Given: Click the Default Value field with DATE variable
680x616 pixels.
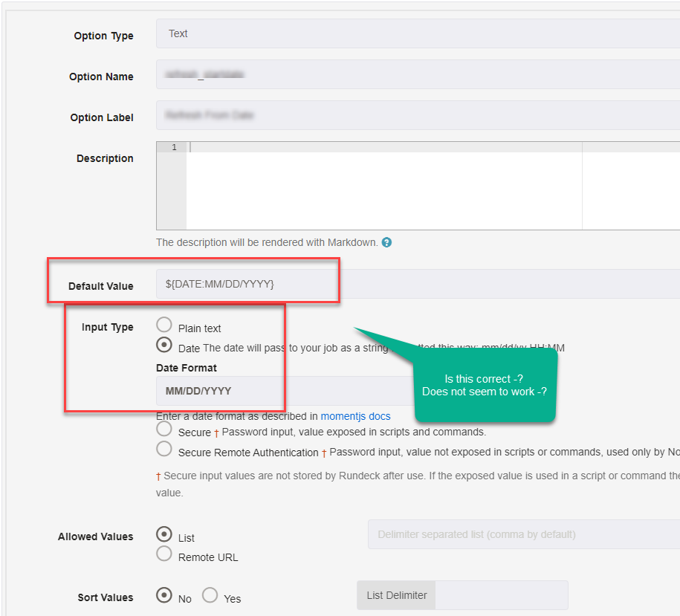Looking at the screenshot, I should pos(247,283).
